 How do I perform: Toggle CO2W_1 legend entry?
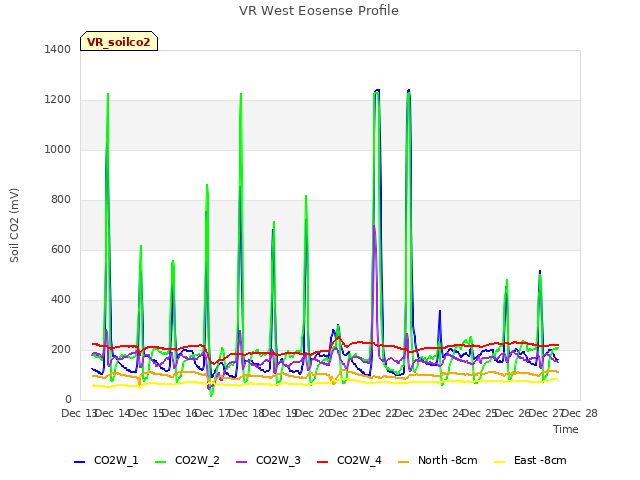pyautogui.click(x=106, y=460)
